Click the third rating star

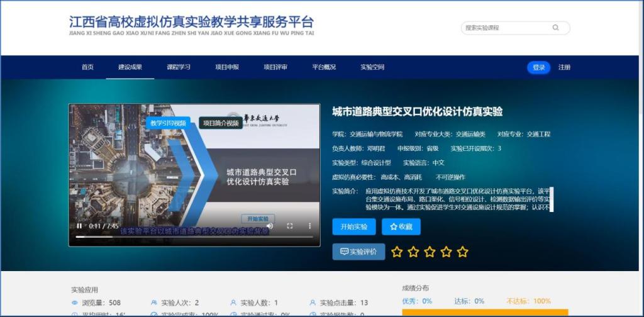[430, 252]
